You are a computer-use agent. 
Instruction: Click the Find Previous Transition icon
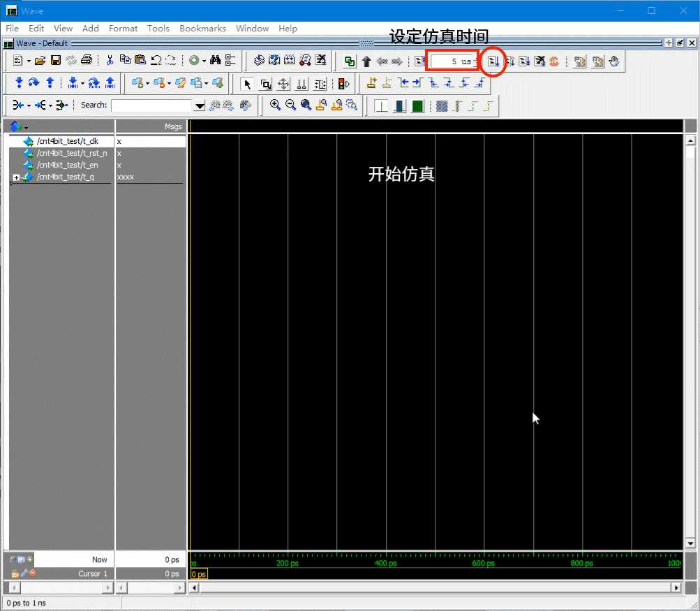403,83
